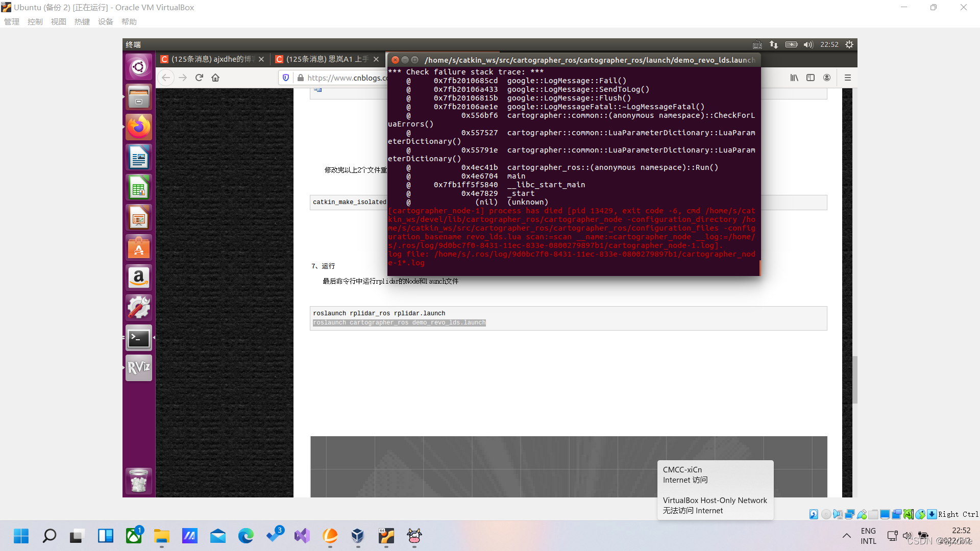Screen dimensions: 980x551
Task: Open Firefox hamburger menu
Action: tap(847, 78)
